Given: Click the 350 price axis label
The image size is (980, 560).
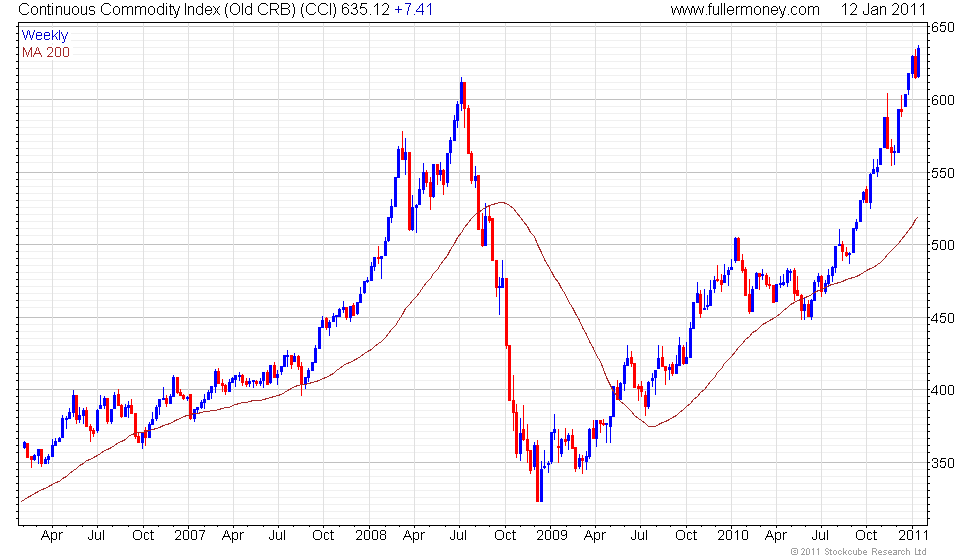Looking at the screenshot, I should click(943, 463).
